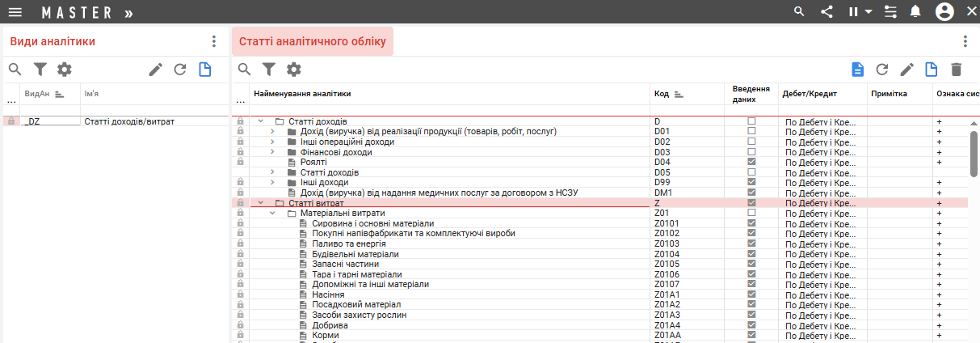980x343 pixels.
Task: Search in Статті аналітичного обліку panel
Action: point(244,70)
